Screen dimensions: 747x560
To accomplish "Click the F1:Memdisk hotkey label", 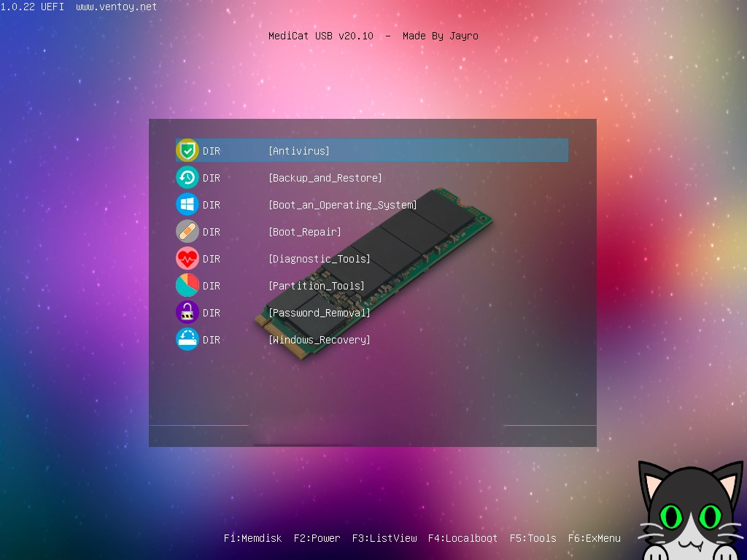I will pyautogui.click(x=253, y=538).
